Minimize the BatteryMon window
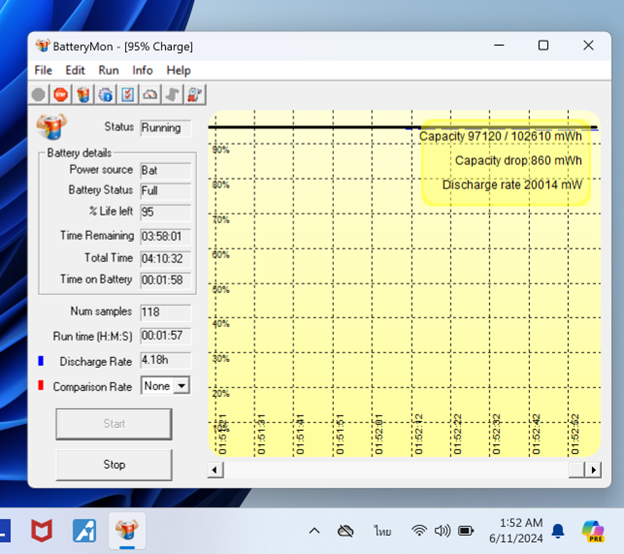Screen dimensions: 624x554 pos(499,45)
